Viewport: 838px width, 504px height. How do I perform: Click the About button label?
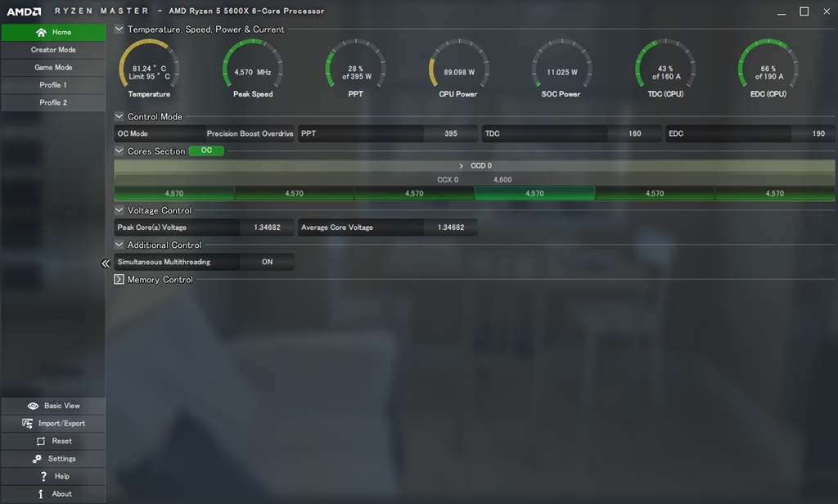coord(62,494)
